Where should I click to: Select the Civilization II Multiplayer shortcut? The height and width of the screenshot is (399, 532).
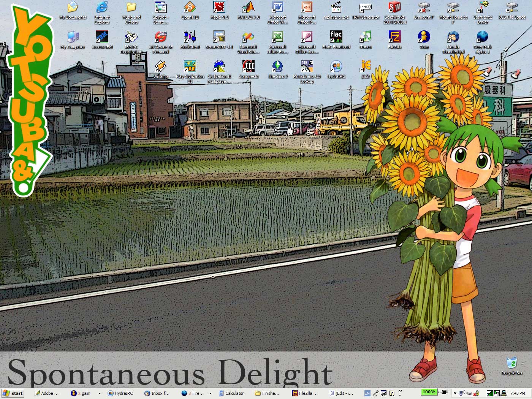point(219,72)
